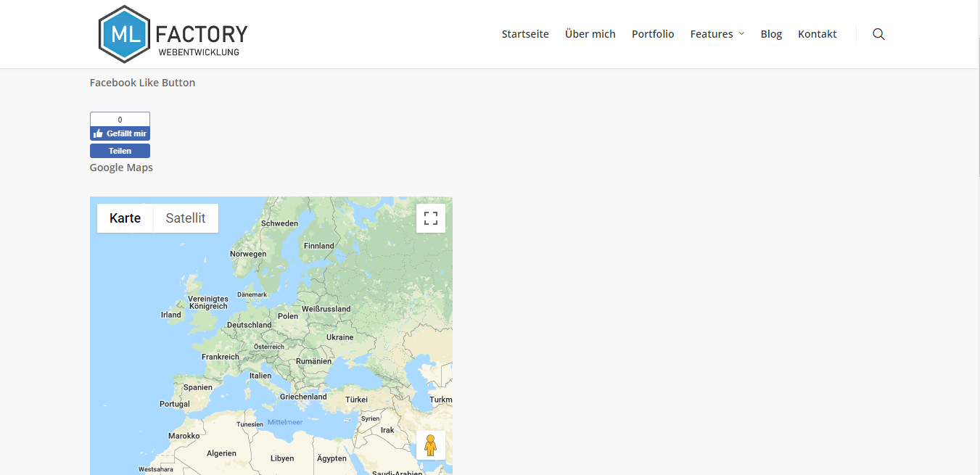Click the Syrien label on the map
Screen dimensions: 980x475
click(x=371, y=418)
